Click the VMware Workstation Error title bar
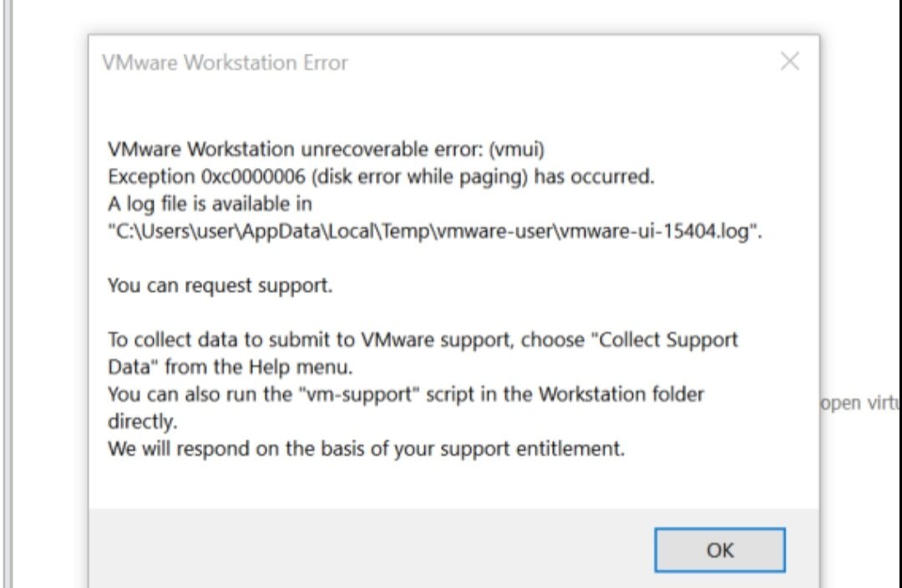Screen dimensions: 902x588 point(437,62)
